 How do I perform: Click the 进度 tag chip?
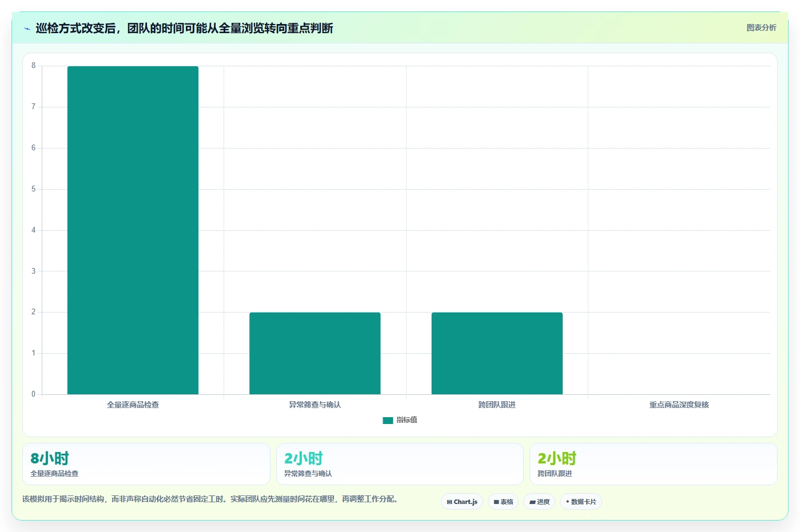point(539,502)
